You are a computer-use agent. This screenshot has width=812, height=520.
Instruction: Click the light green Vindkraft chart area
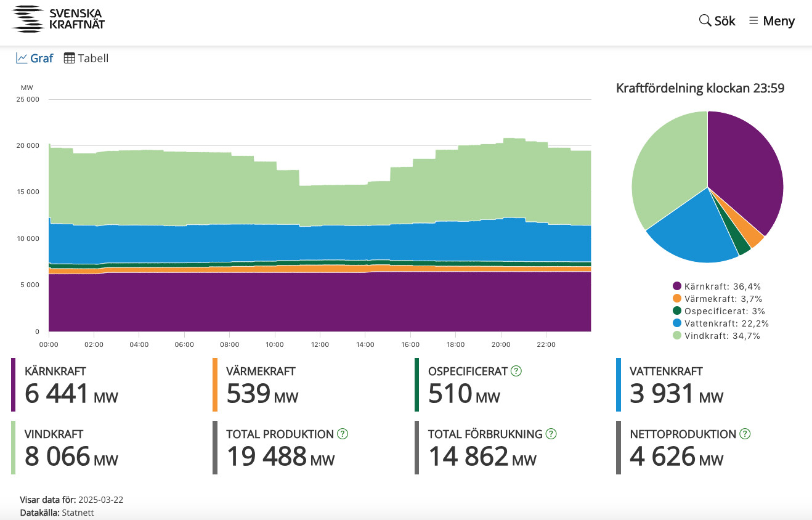point(308,191)
